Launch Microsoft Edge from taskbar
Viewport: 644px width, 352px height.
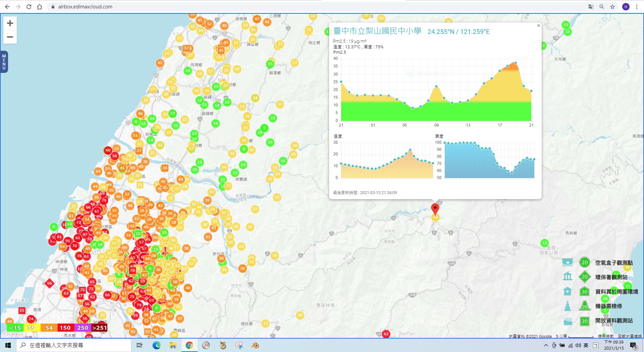click(x=156, y=345)
